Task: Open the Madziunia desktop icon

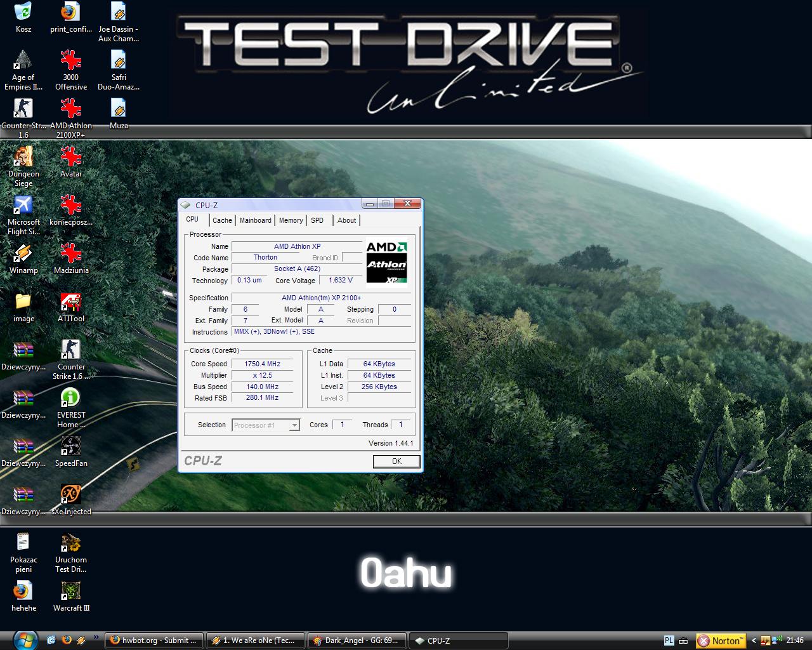Action: click(x=70, y=259)
